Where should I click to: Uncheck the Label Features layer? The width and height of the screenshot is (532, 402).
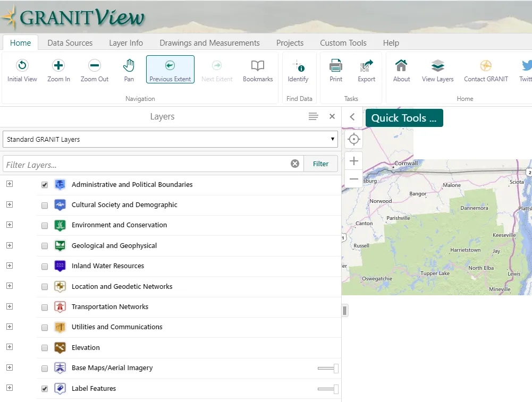click(45, 389)
